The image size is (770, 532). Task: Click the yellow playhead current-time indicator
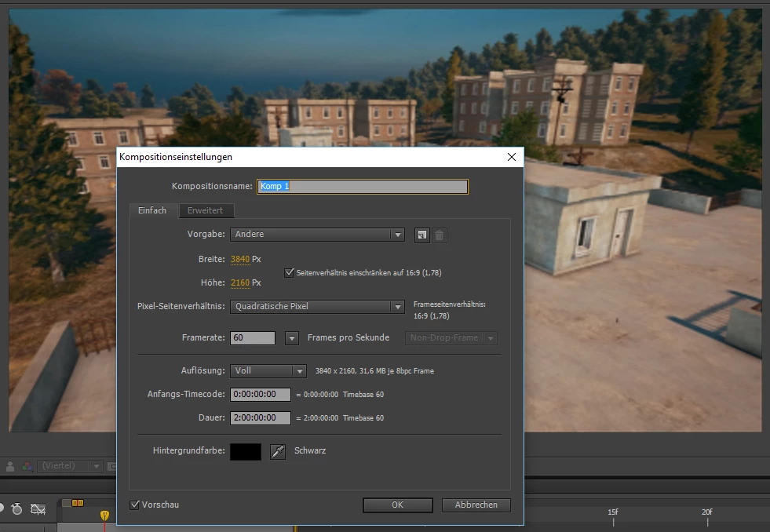104,516
